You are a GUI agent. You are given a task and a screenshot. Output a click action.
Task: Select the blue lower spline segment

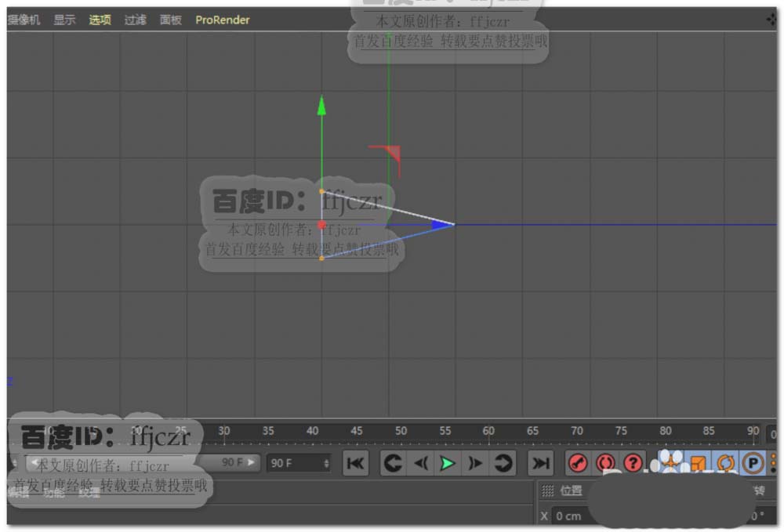(388, 241)
